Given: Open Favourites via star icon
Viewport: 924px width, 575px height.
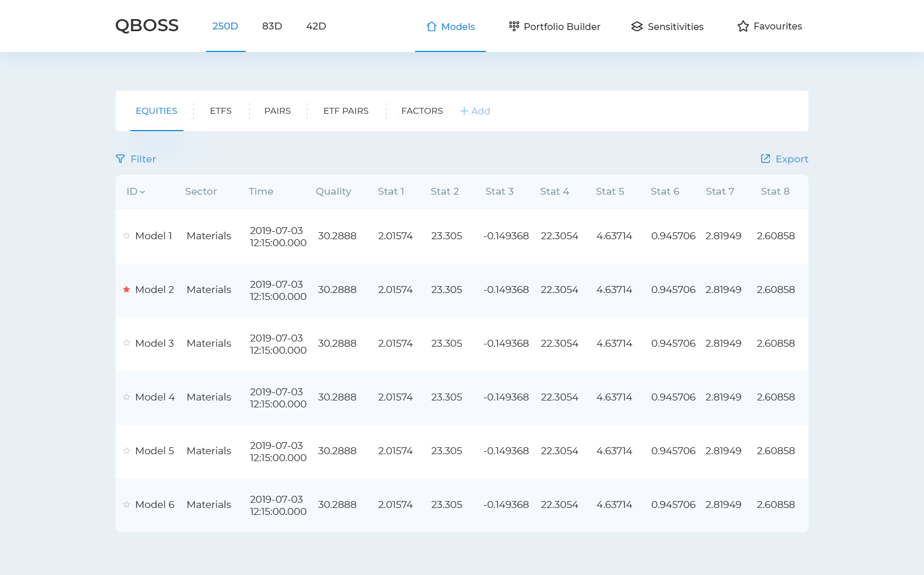Looking at the screenshot, I should [x=743, y=27].
